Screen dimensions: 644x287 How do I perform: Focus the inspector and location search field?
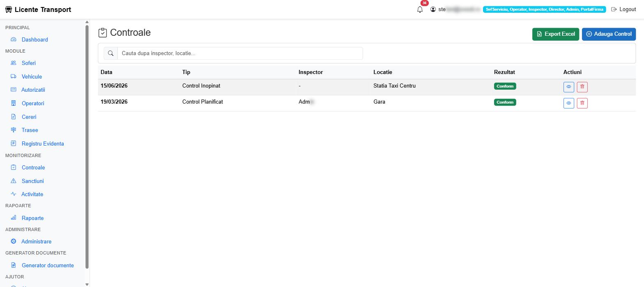pos(240,53)
